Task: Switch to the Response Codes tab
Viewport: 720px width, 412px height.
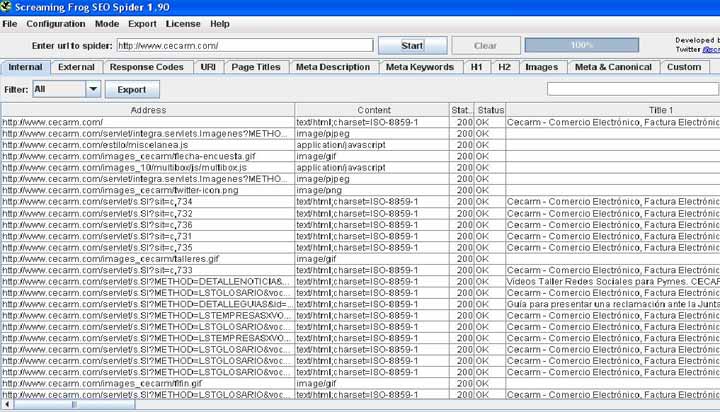Action: tap(147, 67)
